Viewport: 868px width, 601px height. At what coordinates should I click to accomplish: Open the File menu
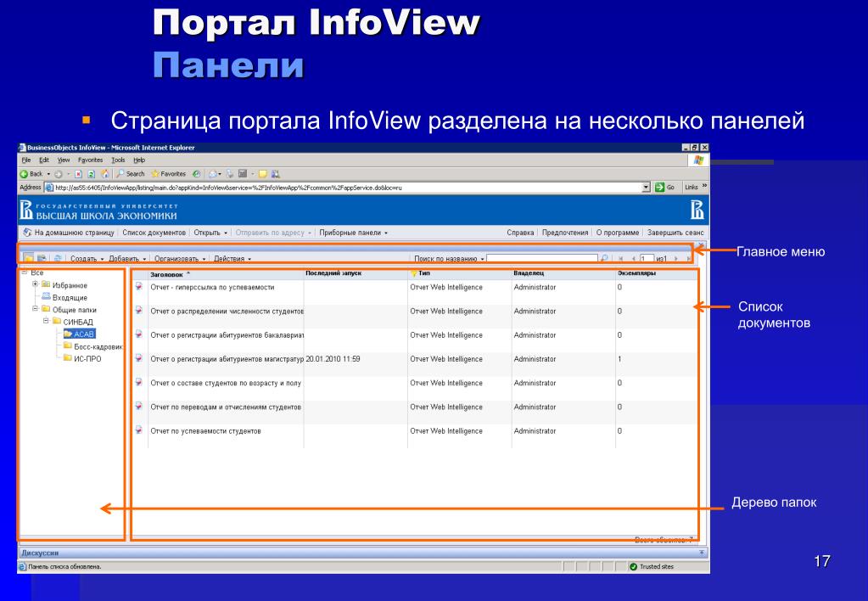coord(26,160)
